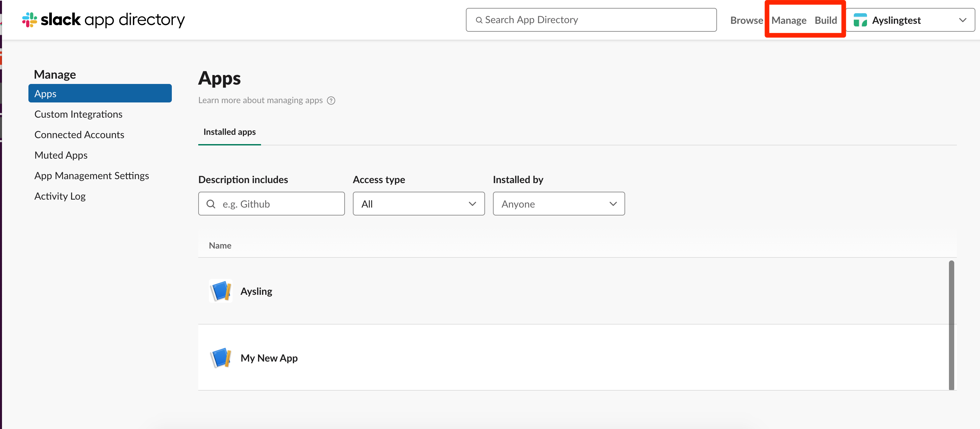This screenshot has width=980, height=429.
Task: Open the Ayslingtest workspace dropdown
Action: click(x=910, y=20)
